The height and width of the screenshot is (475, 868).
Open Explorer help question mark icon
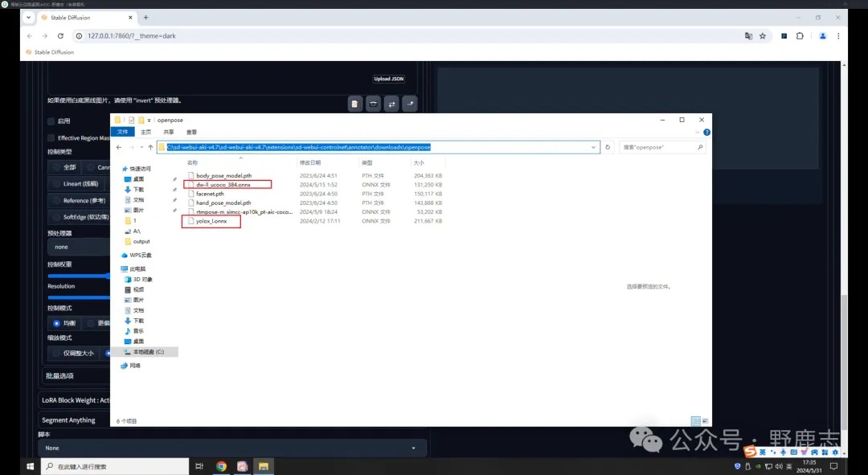(x=706, y=133)
